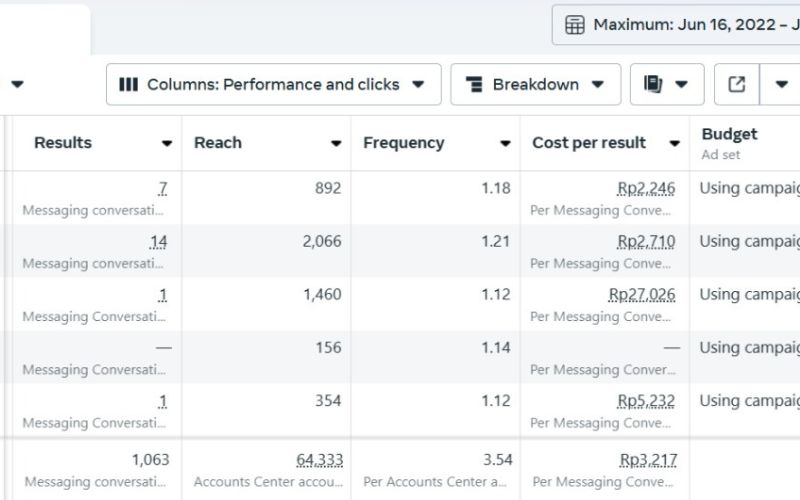The image size is (800, 500).
Task: Open the Reach column options arrow
Action: [336, 144]
